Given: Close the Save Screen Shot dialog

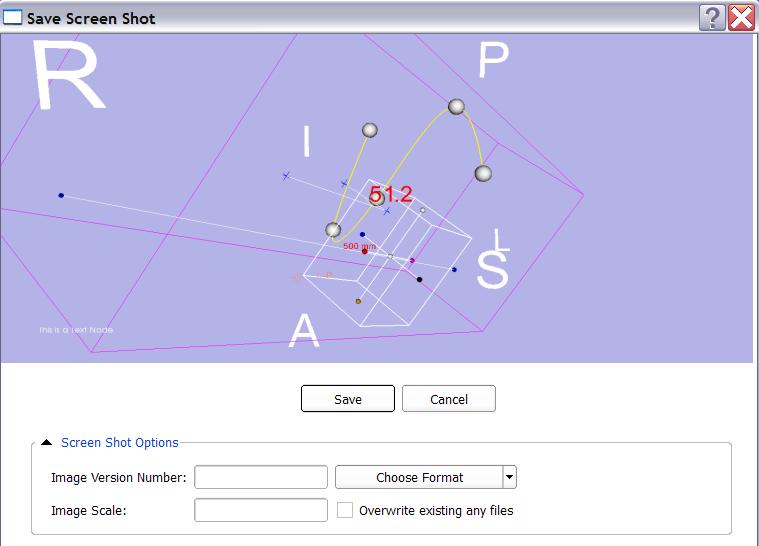Looking at the screenshot, I should [741, 17].
